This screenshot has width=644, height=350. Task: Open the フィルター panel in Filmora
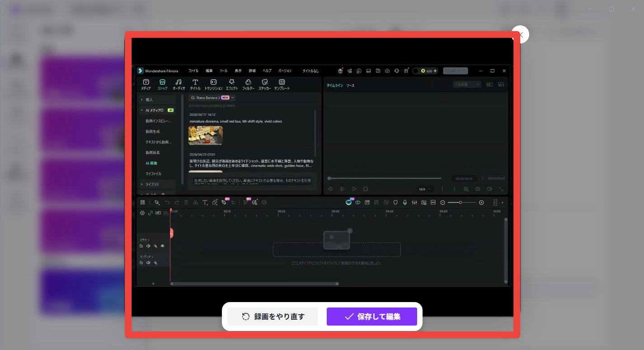coord(248,85)
